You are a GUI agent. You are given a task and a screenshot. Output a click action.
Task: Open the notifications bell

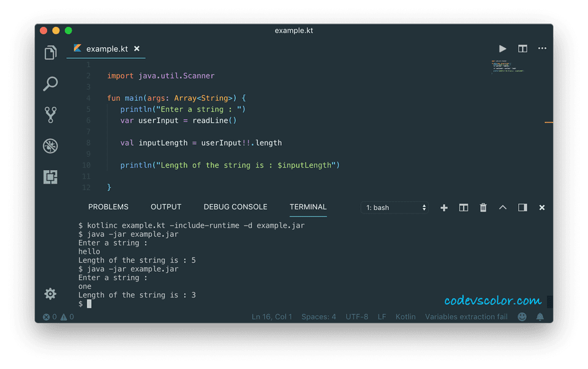click(x=540, y=316)
